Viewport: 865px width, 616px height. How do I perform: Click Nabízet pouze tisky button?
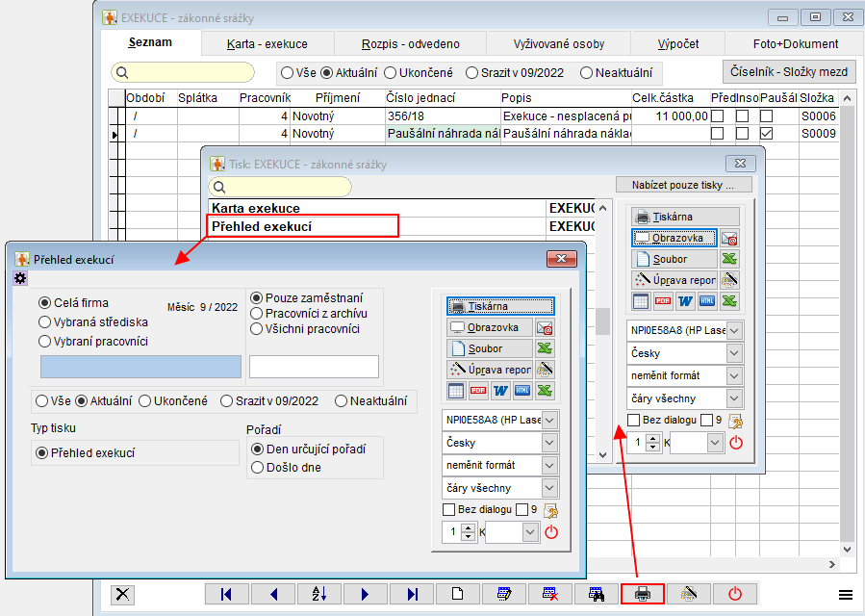point(683,186)
